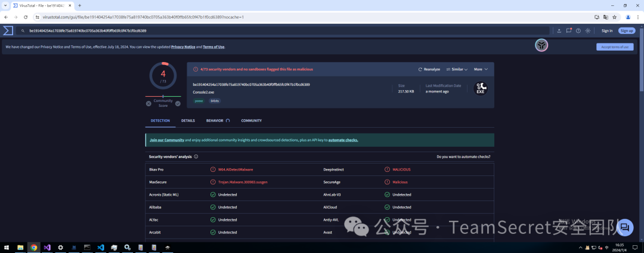
Task: Click the info icon next to Security vendors' analysis
Action: tap(196, 156)
